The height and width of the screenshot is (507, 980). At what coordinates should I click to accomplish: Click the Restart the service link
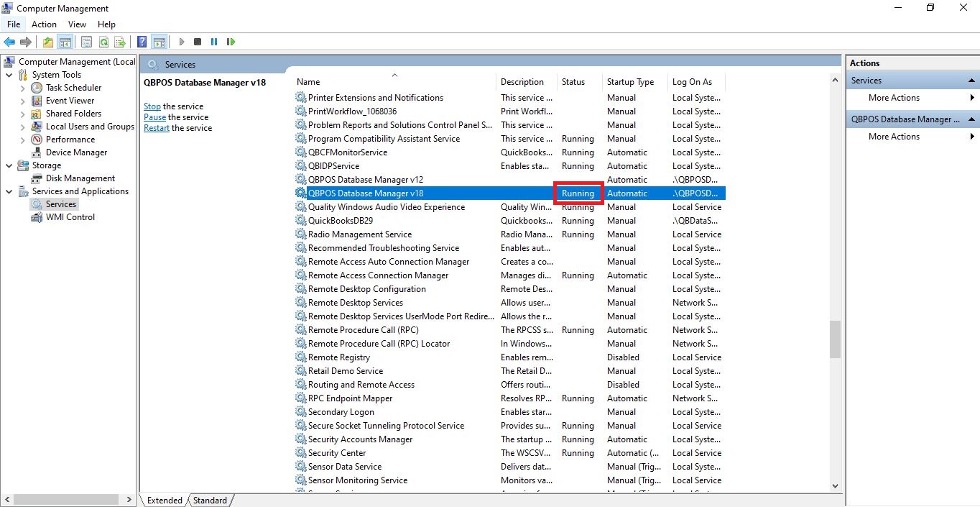pos(157,129)
